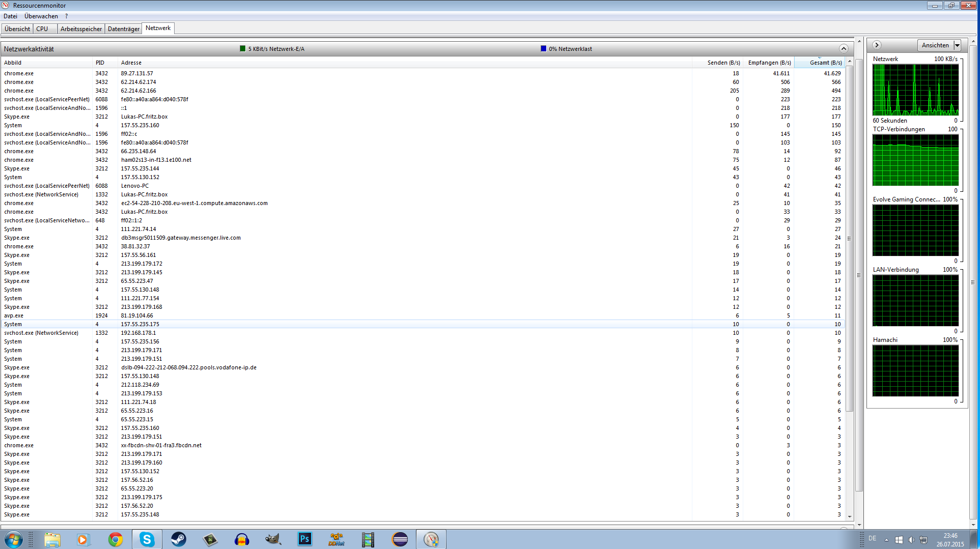Click the blue Netzwerklast color indicator

coord(543,49)
